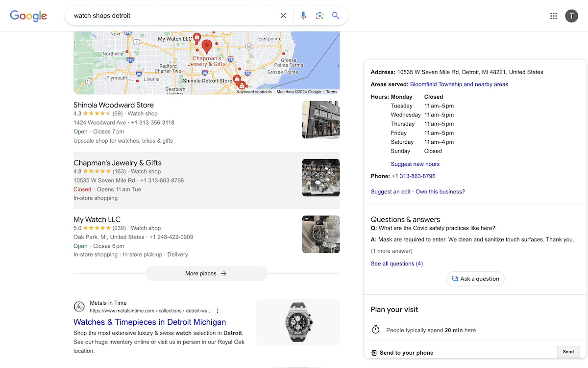Viewport: 588px width, 368px height.
Task: Click Own this business? link
Action: point(440,192)
